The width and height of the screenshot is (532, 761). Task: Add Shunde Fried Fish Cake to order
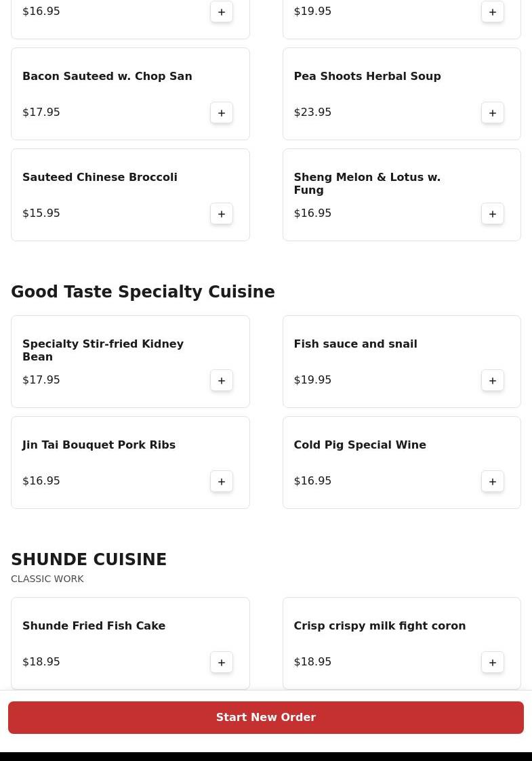click(222, 662)
